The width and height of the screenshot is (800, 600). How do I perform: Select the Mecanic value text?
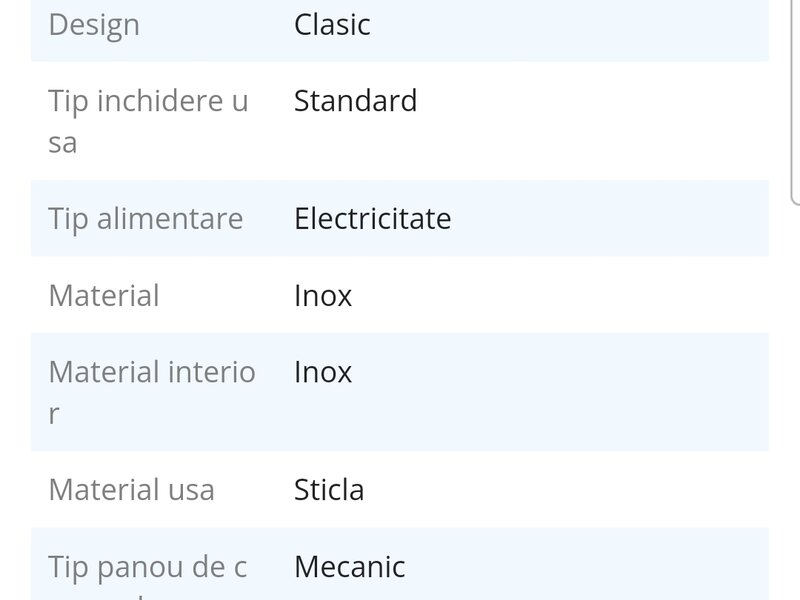click(x=349, y=567)
